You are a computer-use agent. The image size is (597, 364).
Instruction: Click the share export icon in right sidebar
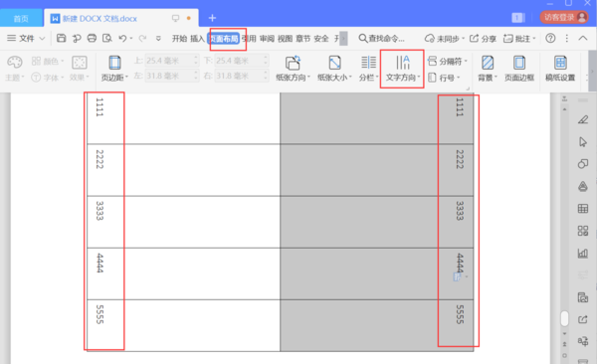click(x=582, y=319)
